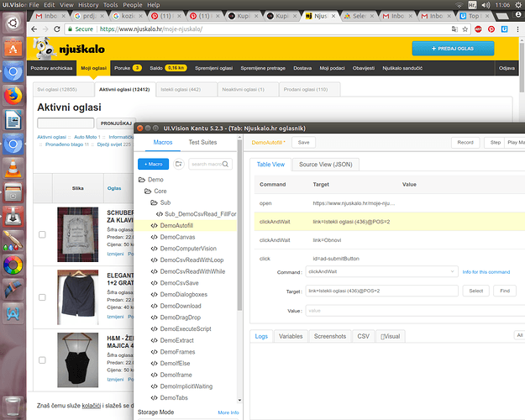Image resolution: width=525 pixels, height=420 pixels.
Task: Open LibreOffice Writer from the dock
Action: pos(13,120)
